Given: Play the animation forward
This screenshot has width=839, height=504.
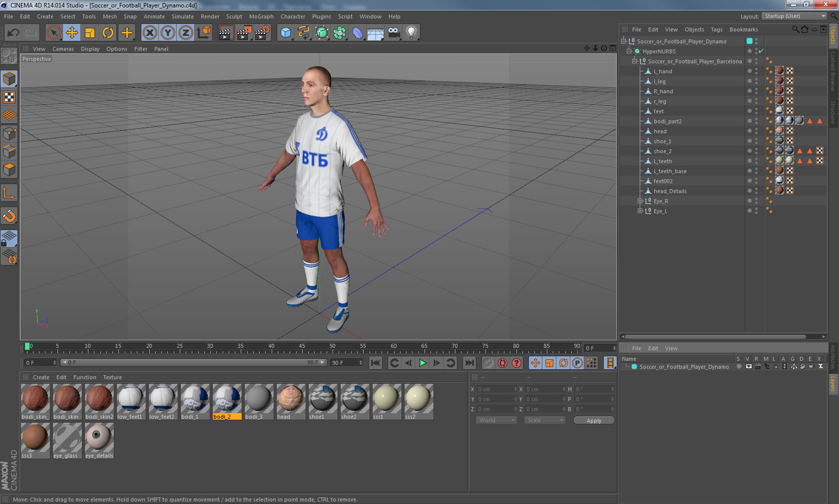Looking at the screenshot, I should 422,363.
